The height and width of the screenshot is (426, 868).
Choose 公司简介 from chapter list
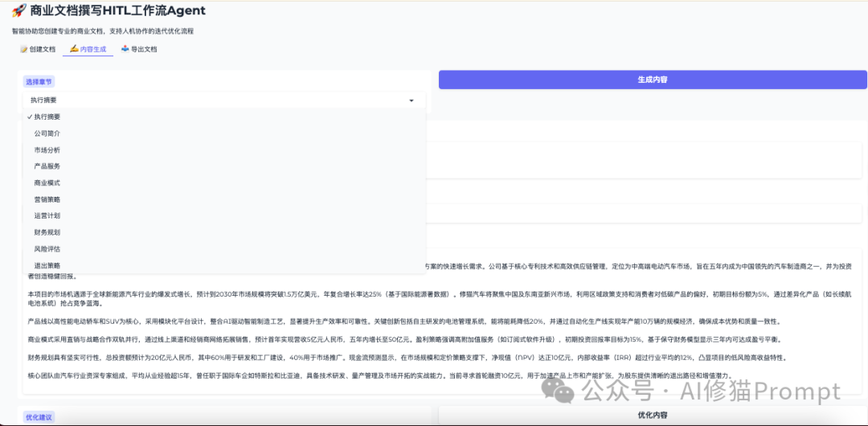point(224,133)
